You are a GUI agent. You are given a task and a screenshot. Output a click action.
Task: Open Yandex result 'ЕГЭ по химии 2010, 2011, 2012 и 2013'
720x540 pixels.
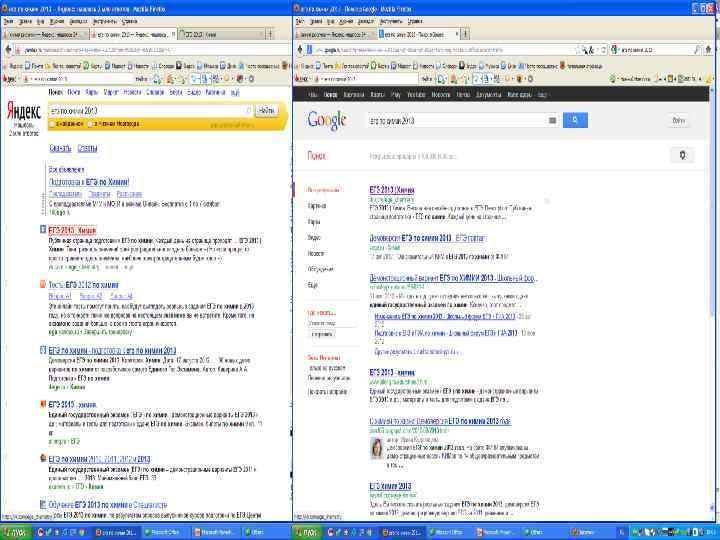point(99,459)
